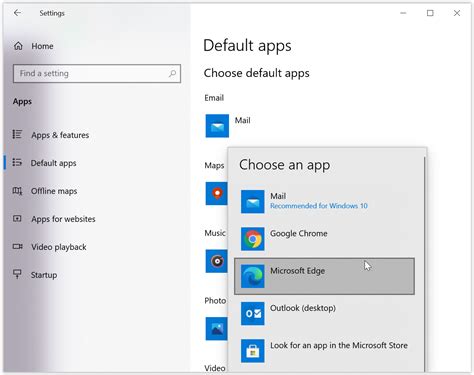This screenshot has height=375, width=474.
Task: Select Microsoft Edge in app chooser
Action: (x=324, y=276)
